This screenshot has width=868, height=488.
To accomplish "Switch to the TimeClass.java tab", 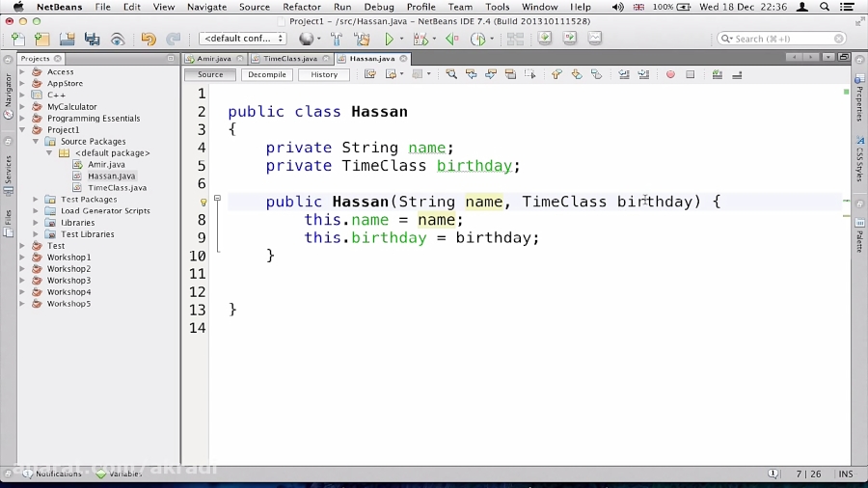I will [x=290, y=59].
